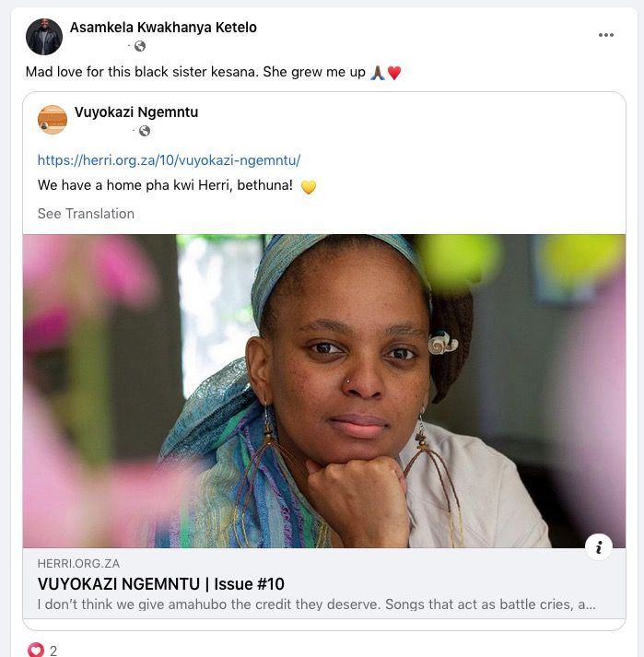Click the public globe icon under Asamkela's name
This screenshot has height=657, width=644.
click(x=140, y=46)
